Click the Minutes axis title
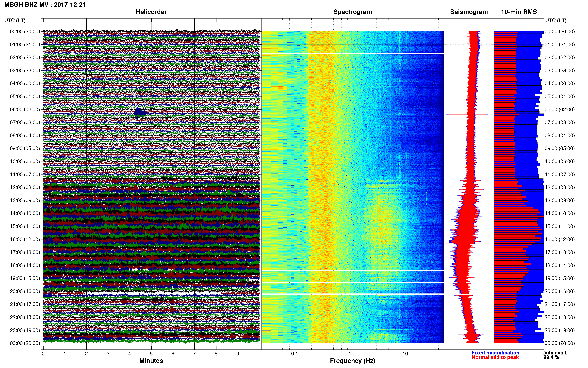The image size is (588, 368). (151, 361)
